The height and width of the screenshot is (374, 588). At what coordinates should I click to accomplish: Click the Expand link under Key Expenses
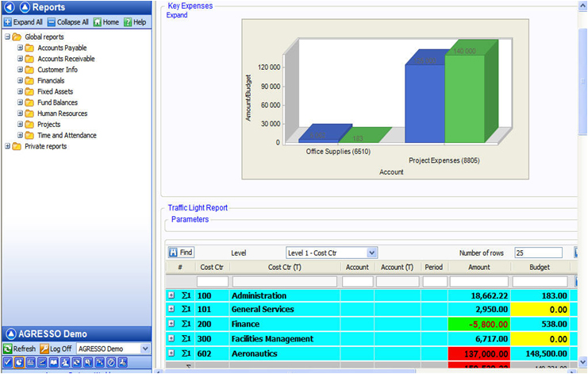pyautogui.click(x=177, y=15)
